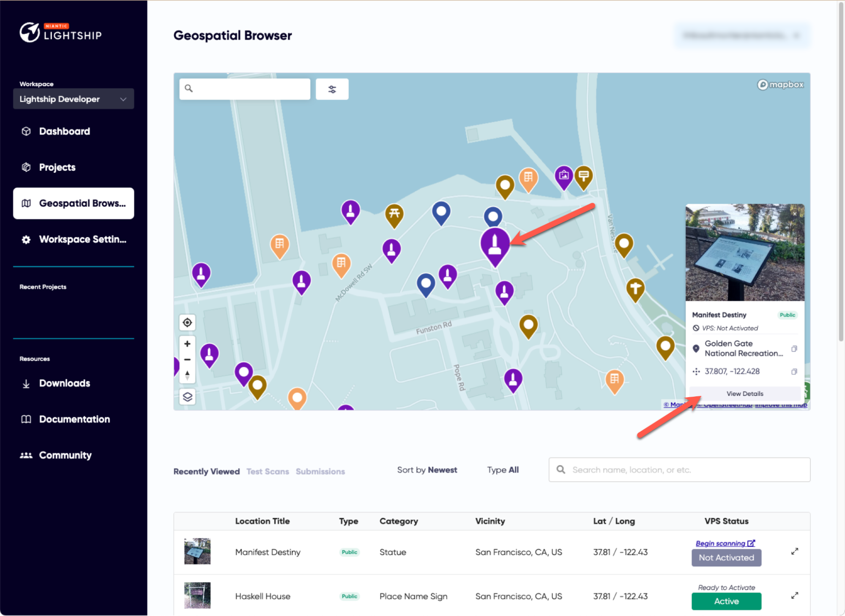The width and height of the screenshot is (845, 616).
Task: Expand the Lightship Developer workspace dropdown
Action: pos(74,99)
